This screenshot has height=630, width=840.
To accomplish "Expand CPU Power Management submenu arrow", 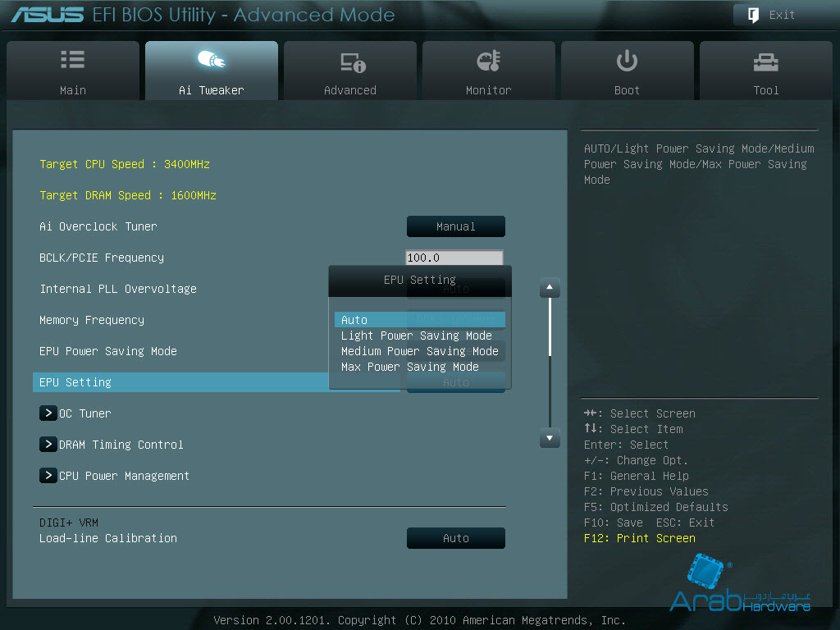I will click(48, 475).
